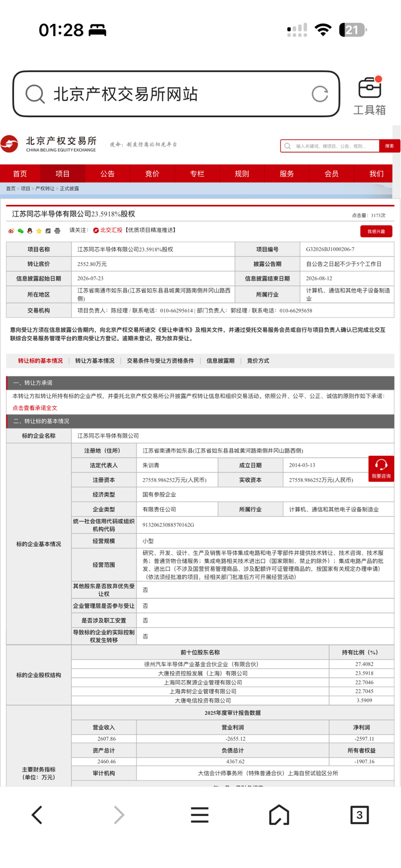Open the tab switcher showing 3
Image resolution: width=401 pixels, height=868 pixels.
(359, 815)
